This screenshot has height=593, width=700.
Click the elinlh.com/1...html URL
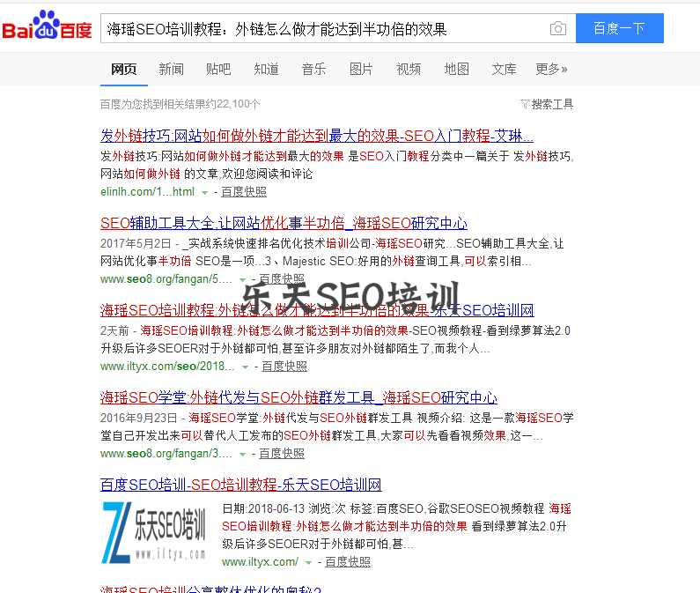147,192
